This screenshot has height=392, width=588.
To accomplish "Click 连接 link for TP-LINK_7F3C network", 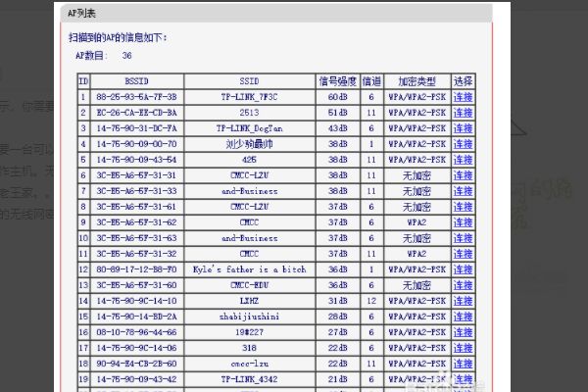I will click(x=464, y=98).
